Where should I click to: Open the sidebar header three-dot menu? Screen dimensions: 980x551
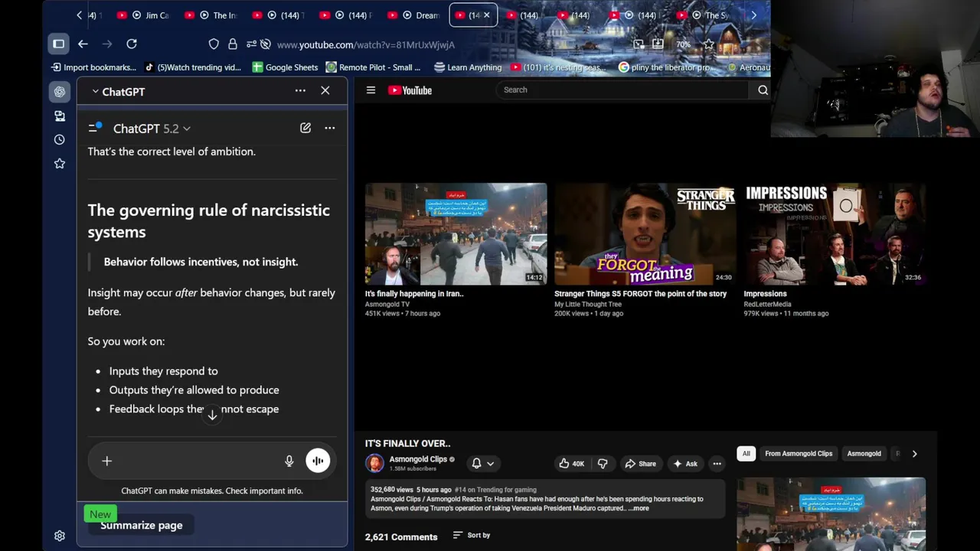click(x=300, y=91)
